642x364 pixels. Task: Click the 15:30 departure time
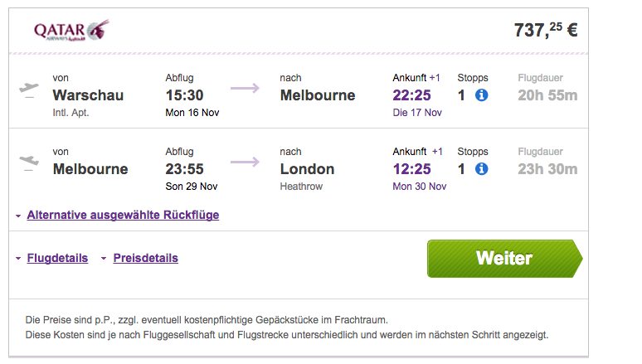coord(184,95)
